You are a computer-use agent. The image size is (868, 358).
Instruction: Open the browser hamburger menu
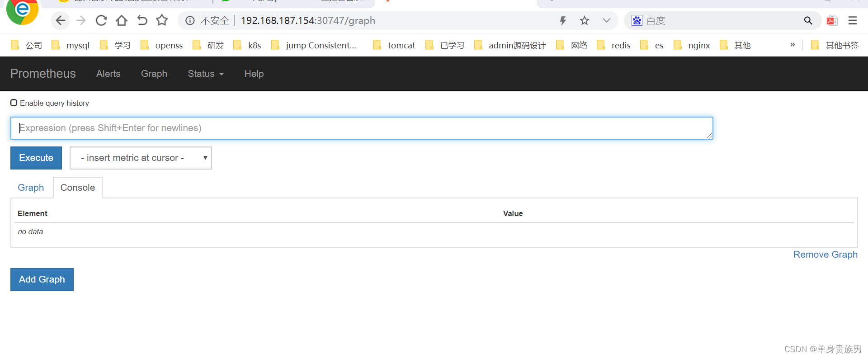point(853,20)
